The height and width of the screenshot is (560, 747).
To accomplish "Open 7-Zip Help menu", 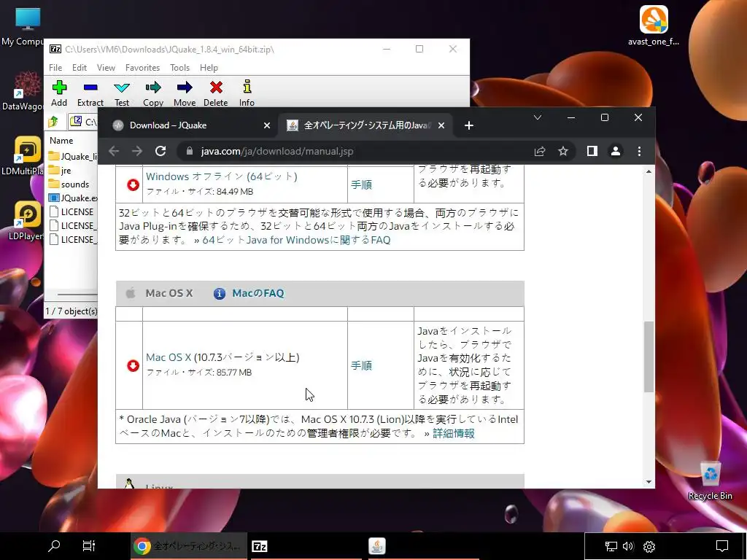I will (x=209, y=68).
